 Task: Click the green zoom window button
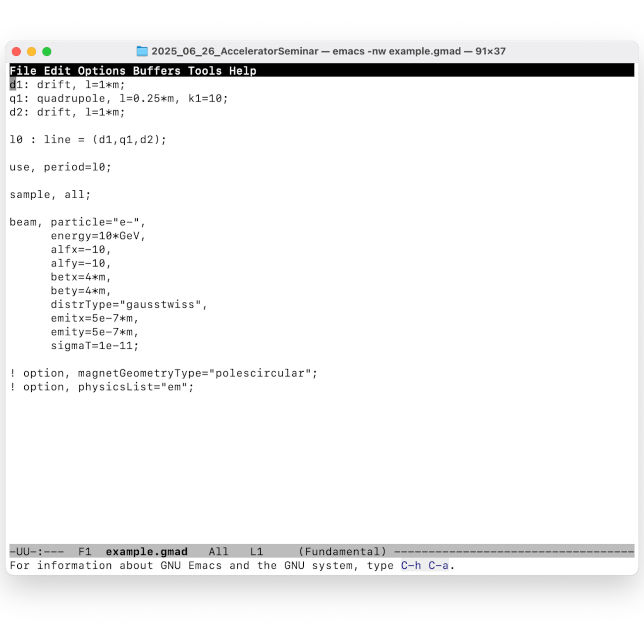coord(47,52)
